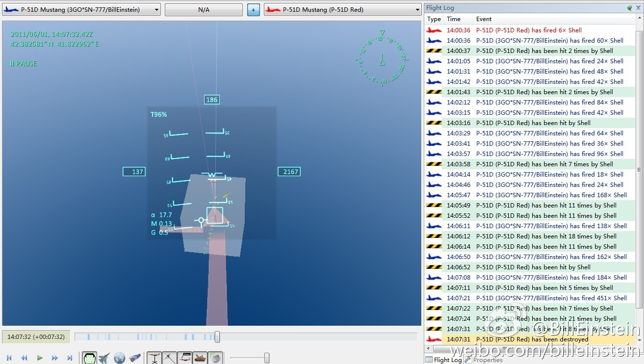This screenshot has width=644, height=364.
Task: Skip to end of recording
Action: pyautogui.click(x=70, y=358)
